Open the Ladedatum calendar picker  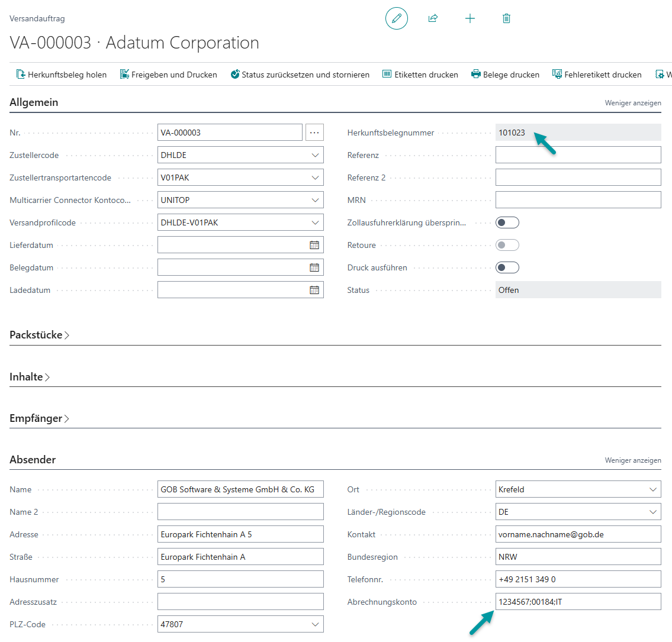[x=314, y=290]
